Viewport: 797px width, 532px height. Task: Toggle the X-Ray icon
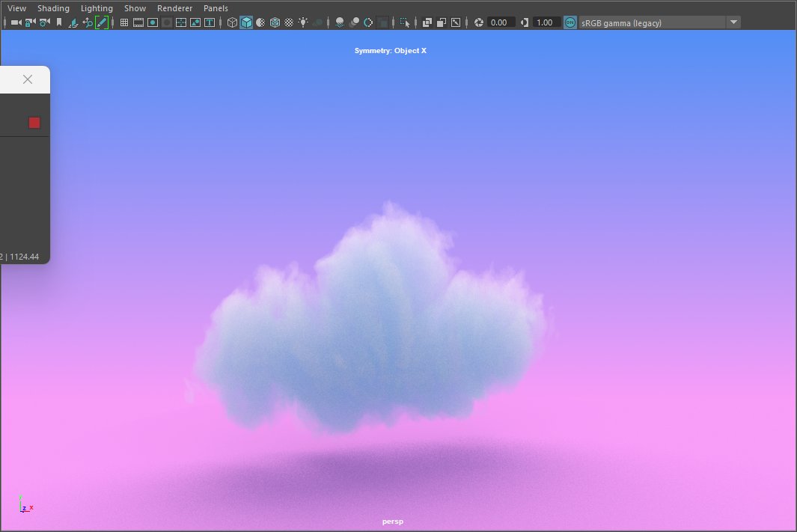427,22
